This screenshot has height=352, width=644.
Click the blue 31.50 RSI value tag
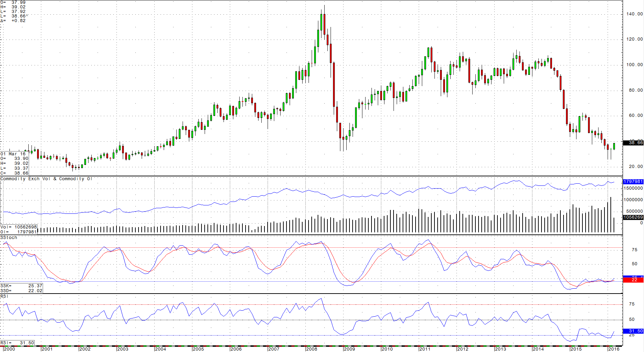tap(633, 331)
